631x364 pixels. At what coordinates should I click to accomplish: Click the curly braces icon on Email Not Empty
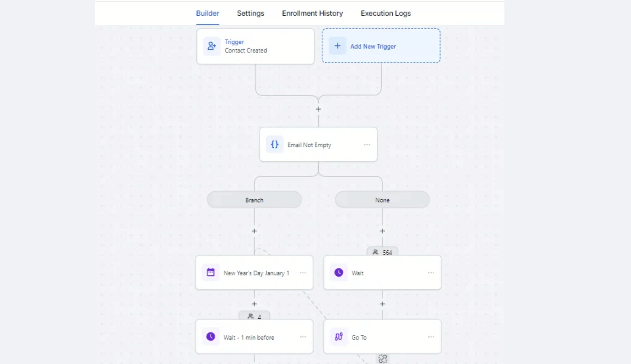pos(275,145)
